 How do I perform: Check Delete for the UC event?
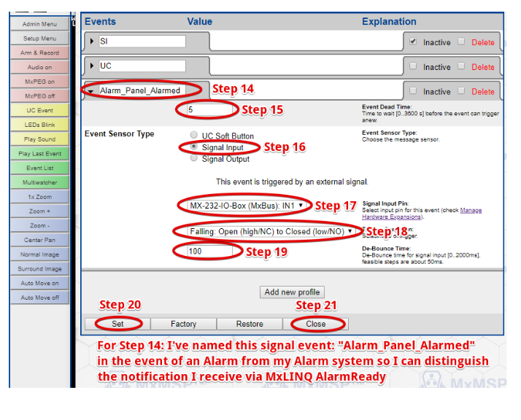[x=461, y=66]
